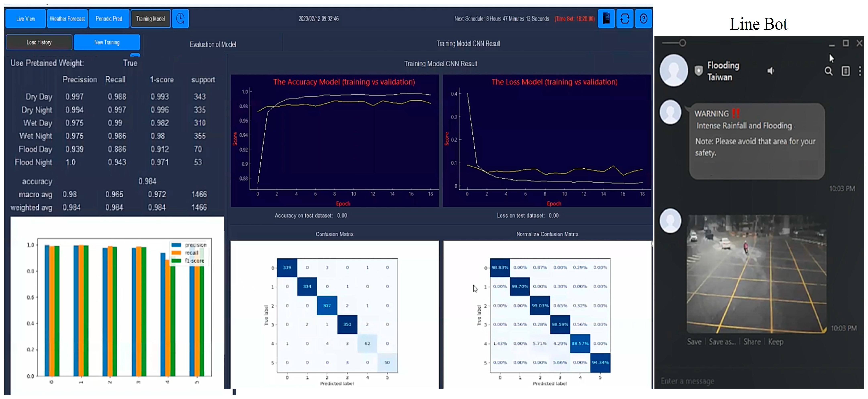This screenshot has height=399, width=868.
Task: Click the Load History button
Action: coord(39,42)
